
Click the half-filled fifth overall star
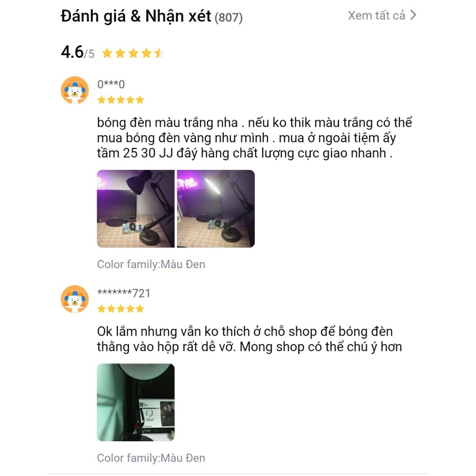159,53
